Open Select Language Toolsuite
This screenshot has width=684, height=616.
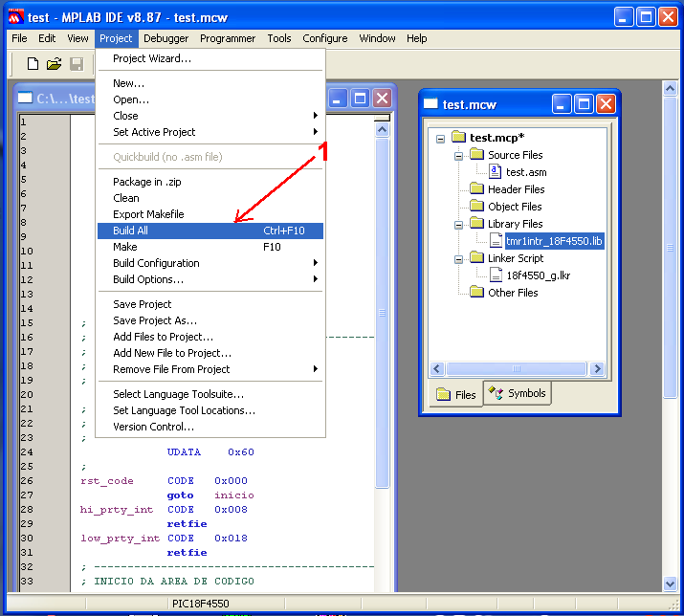(x=210, y=394)
